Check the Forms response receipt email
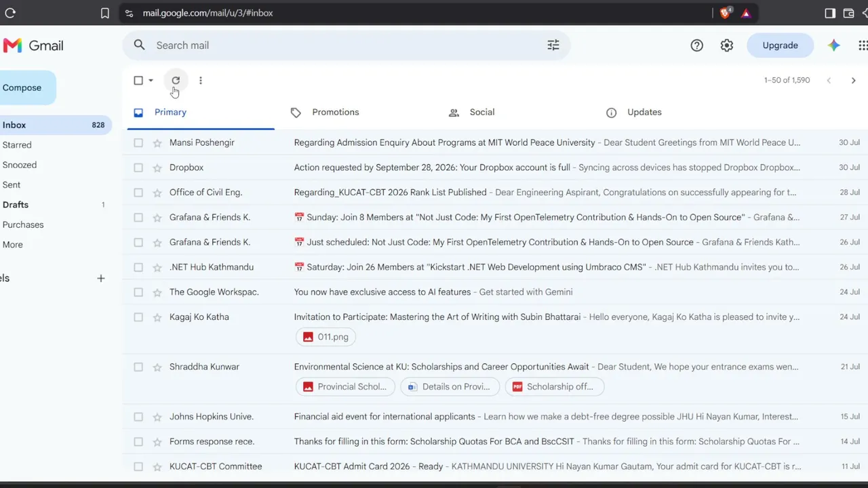 (x=138, y=442)
